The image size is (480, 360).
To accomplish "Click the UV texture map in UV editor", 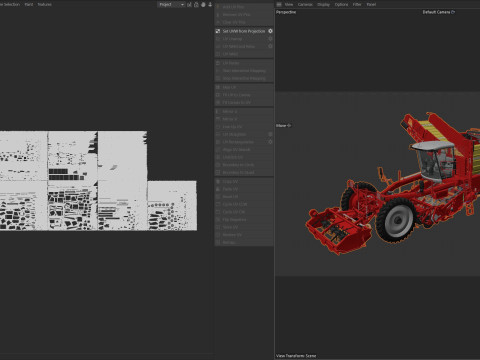I will pos(98,180).
